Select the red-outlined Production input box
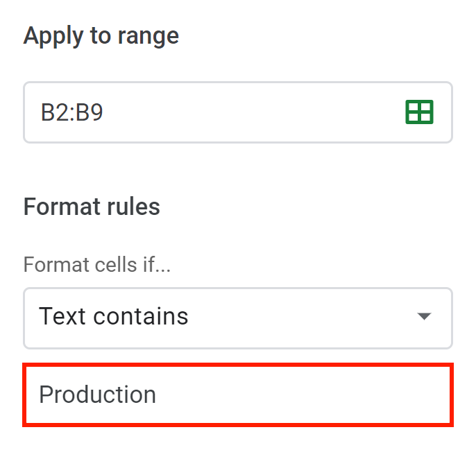The height and width of the screenshot is (450, 476). pyautogui.click(x=238, y=395)
